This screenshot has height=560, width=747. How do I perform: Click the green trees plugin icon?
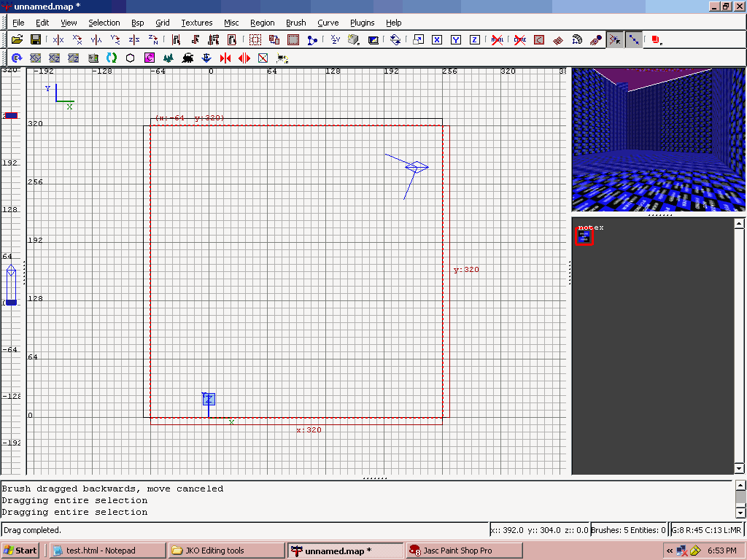pyautogui.click(x=169, y=58)
